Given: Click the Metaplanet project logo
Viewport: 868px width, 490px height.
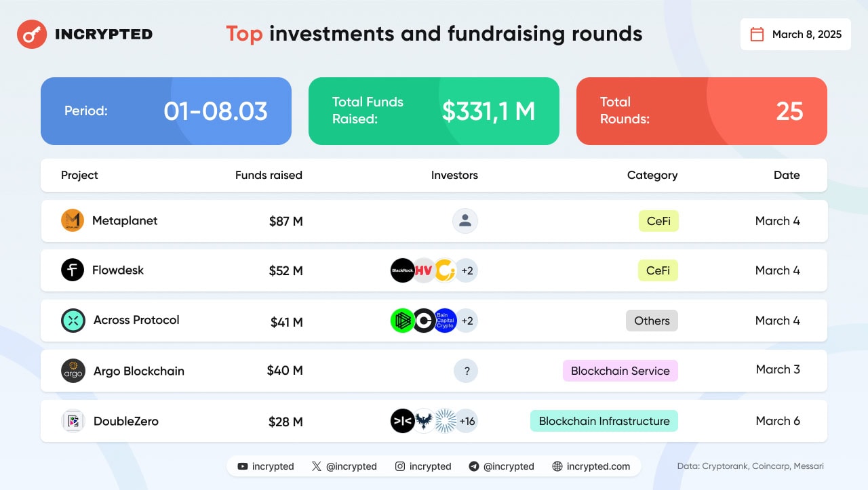Looking at the screenshot, I should (73, 221).
